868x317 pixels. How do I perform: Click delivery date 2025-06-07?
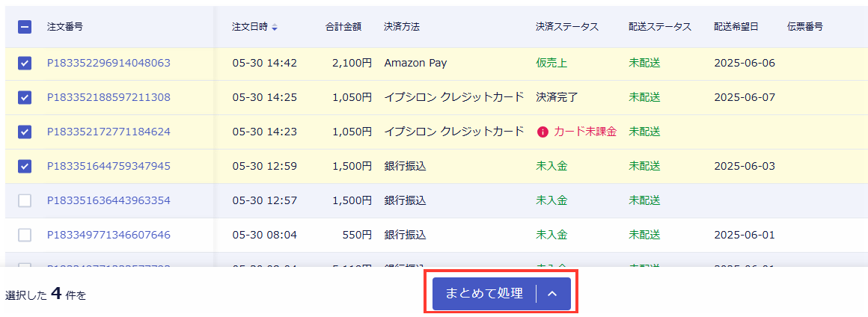(745, 97)
